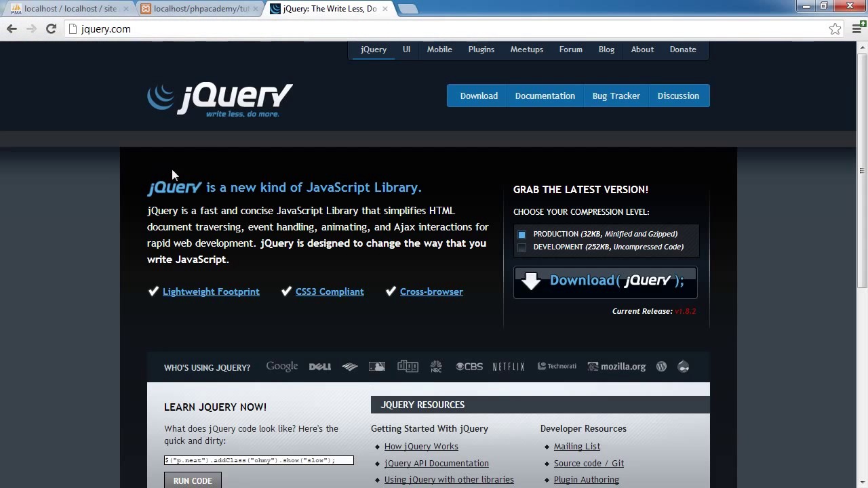Open the Documentation navigation button
Image resolution: width=868 pixels, height=488 pixels.
[545, 96]
